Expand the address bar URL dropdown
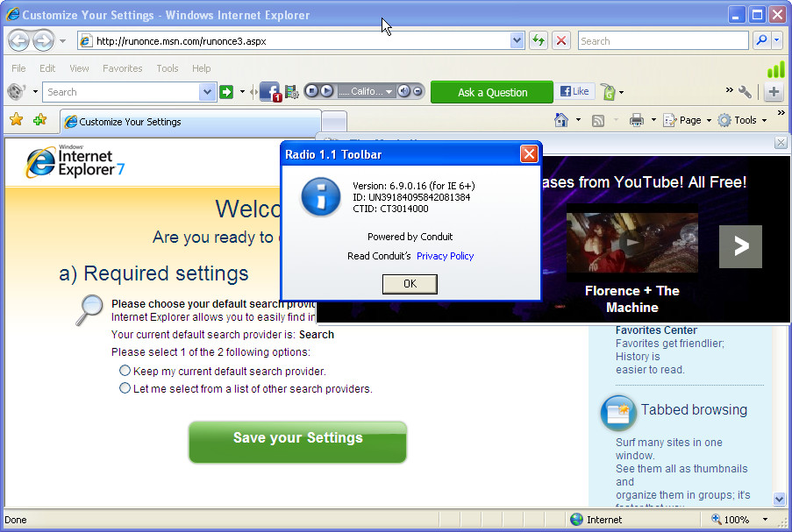Image resolution: width=792 pixels, height=532 pixels. [517, 41]
